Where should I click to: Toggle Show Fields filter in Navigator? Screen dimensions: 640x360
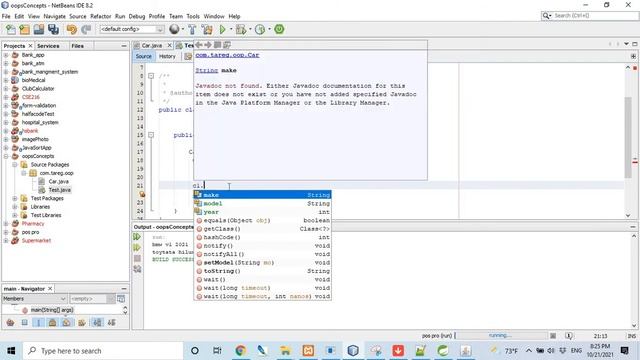(x=24, y=322)
